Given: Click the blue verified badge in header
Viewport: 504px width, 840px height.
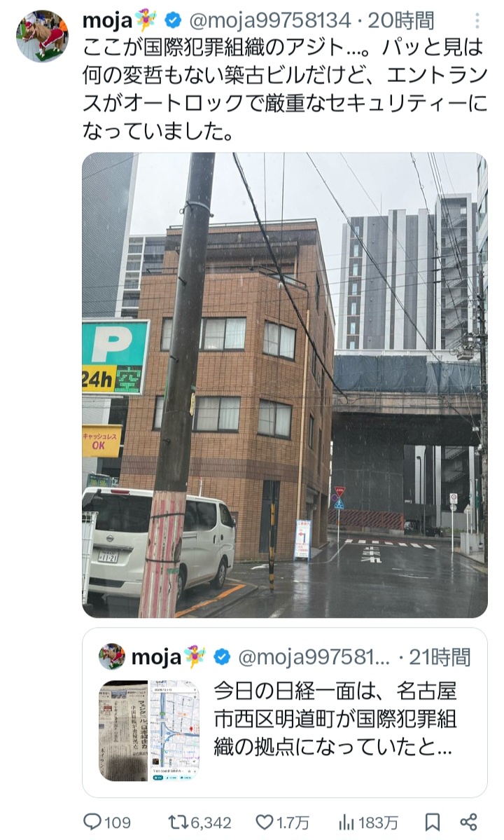Looking at the screenshot, I should pos(171,21).
